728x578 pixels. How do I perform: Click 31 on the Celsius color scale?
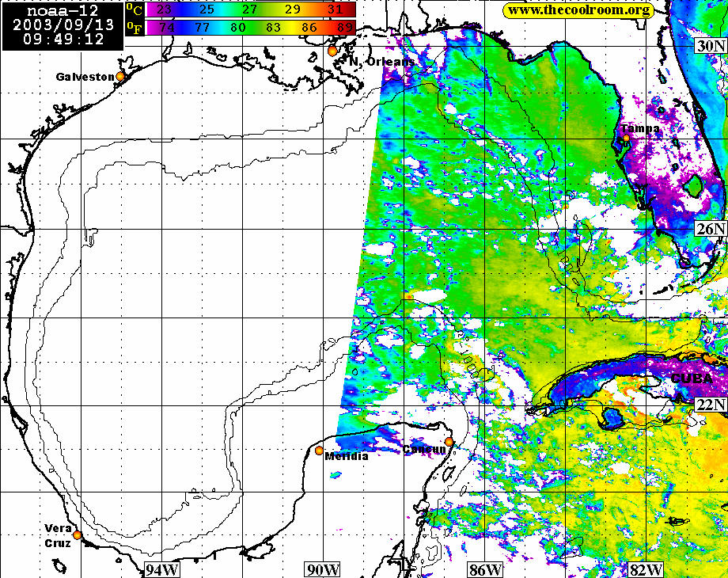pos(334,10)
